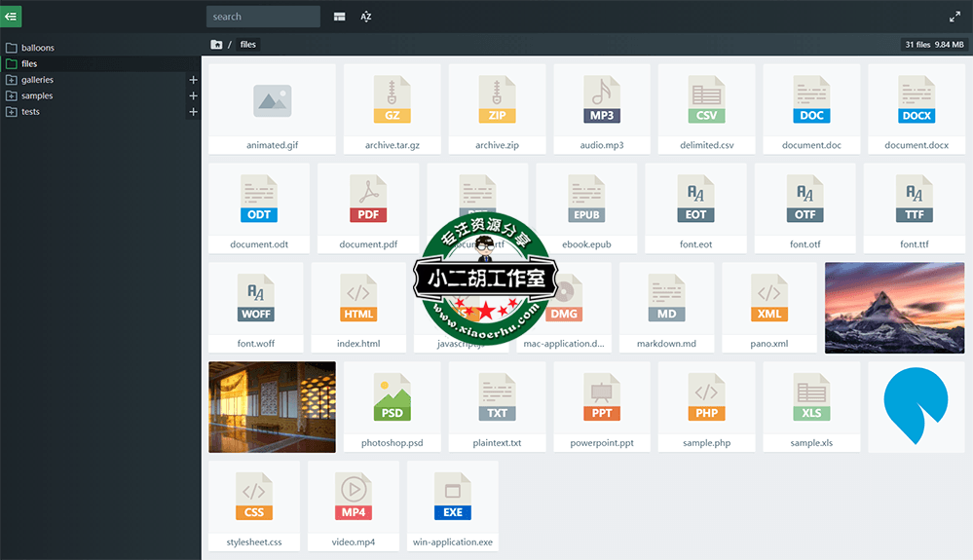Open video.mp4 file icon
Screen dimensions: 973x560
point(353,498)
